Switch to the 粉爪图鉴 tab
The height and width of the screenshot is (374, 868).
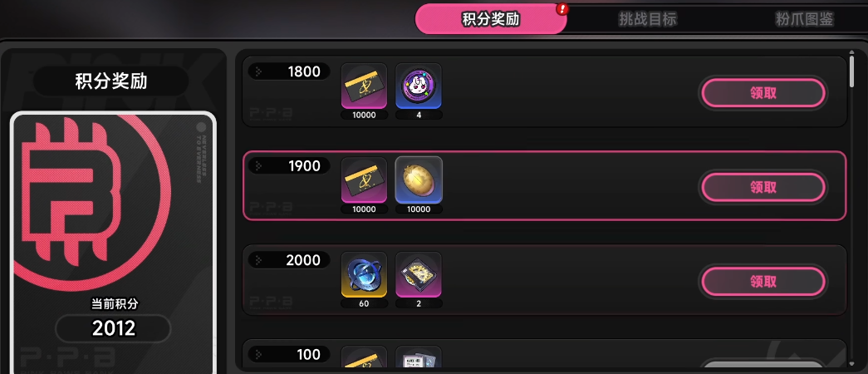click(804, 19)
